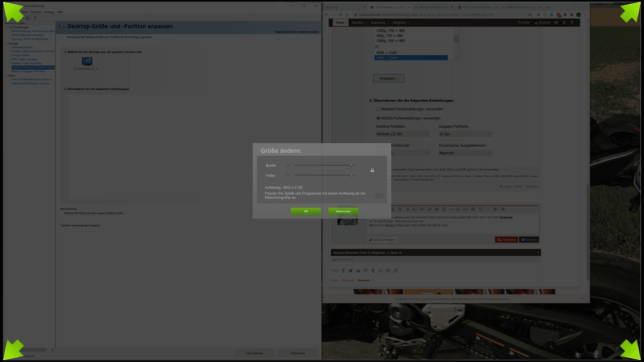Expand the Foren dropdown arrow

point(346,22)
